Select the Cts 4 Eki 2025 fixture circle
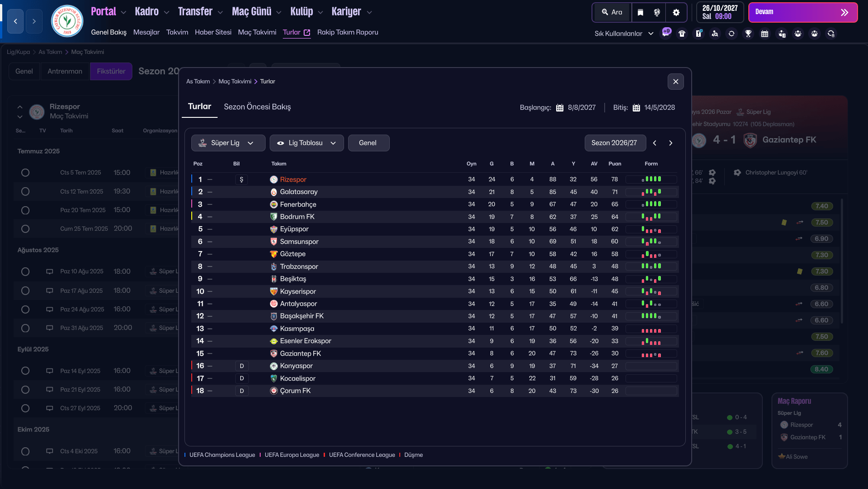868x489 pixels. (25, 451)
